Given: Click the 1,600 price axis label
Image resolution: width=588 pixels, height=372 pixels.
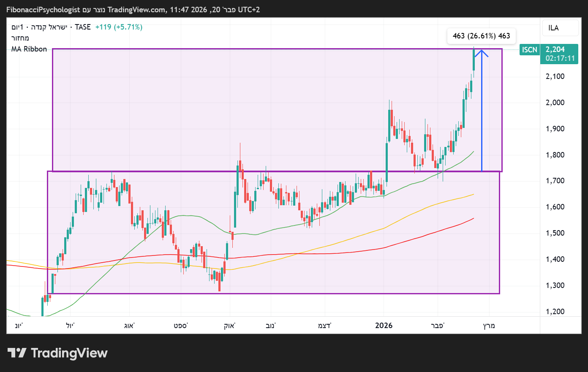Looking at the screenshot, I should (555, 207).
